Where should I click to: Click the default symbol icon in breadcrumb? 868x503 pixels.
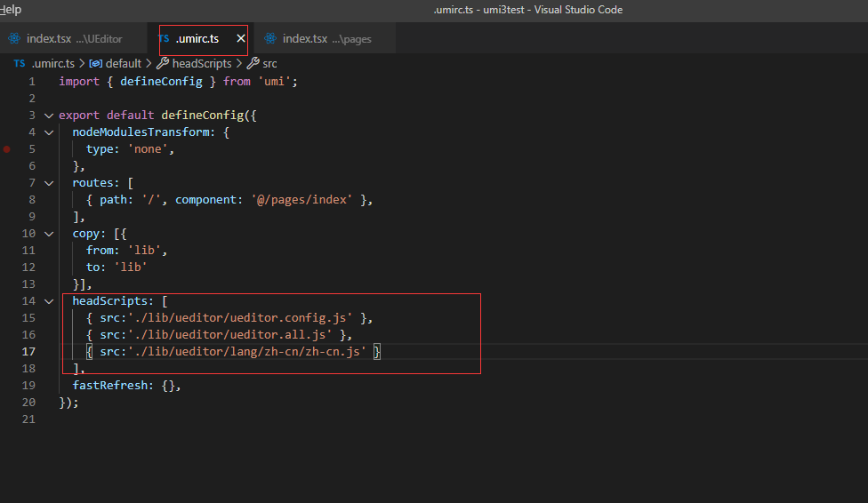(96, 64)
